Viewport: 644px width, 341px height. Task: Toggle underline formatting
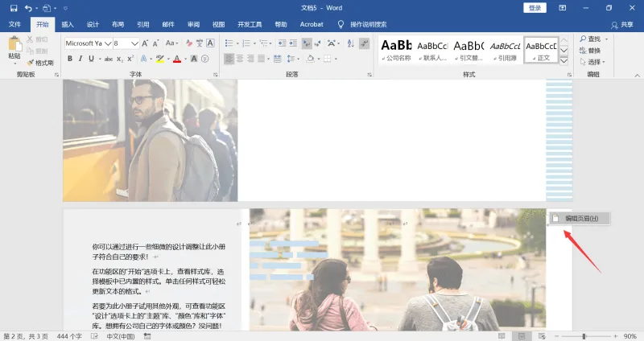[91, 59]
